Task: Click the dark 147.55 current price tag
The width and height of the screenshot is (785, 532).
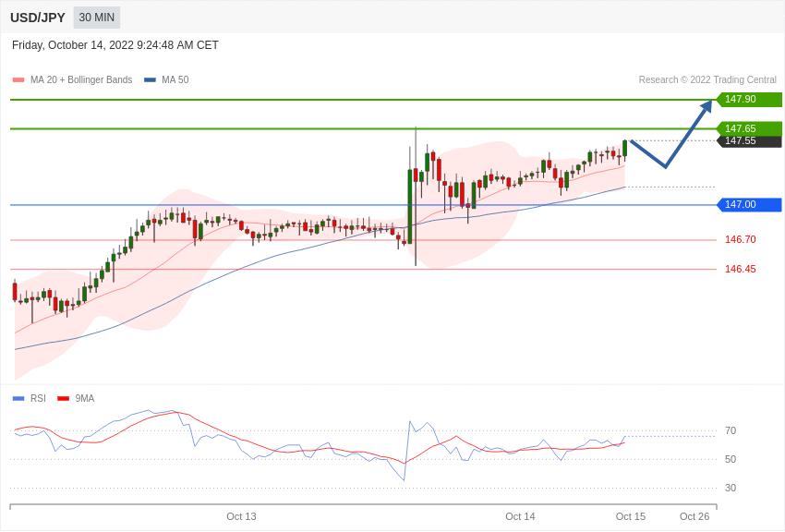Action: click(x=749, y=141)
